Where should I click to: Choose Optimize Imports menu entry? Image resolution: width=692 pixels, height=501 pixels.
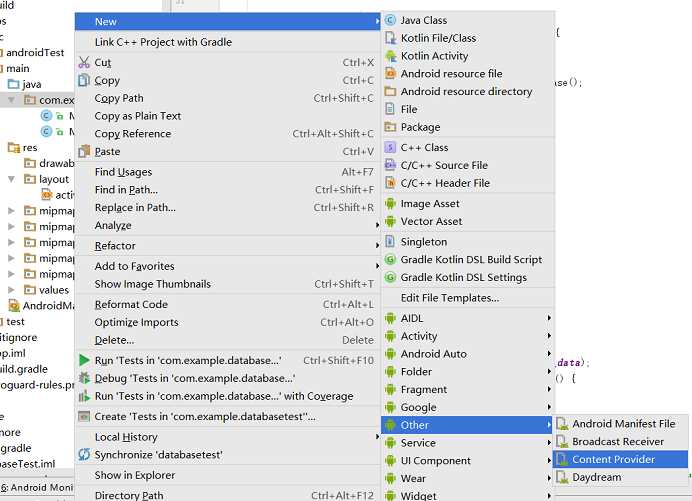227,322
